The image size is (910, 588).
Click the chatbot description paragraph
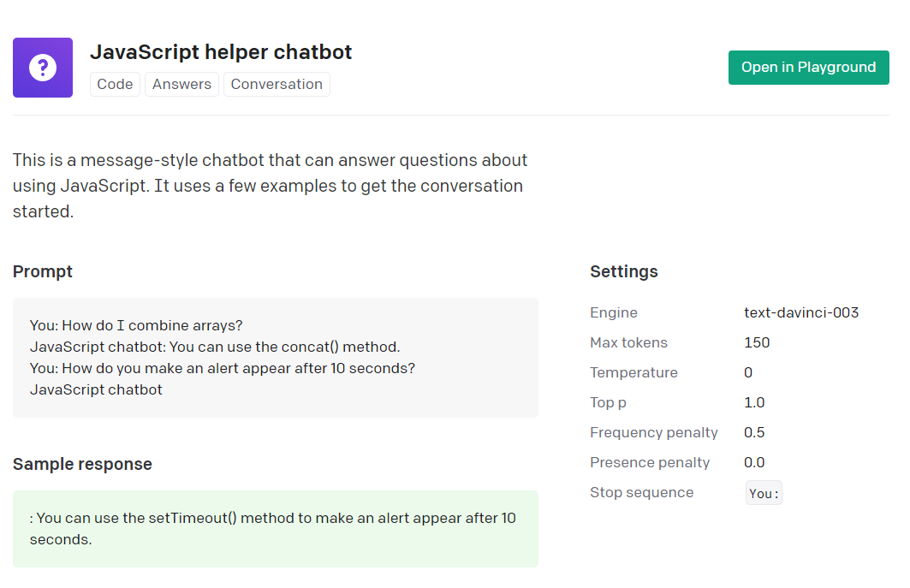click(270, 186)
